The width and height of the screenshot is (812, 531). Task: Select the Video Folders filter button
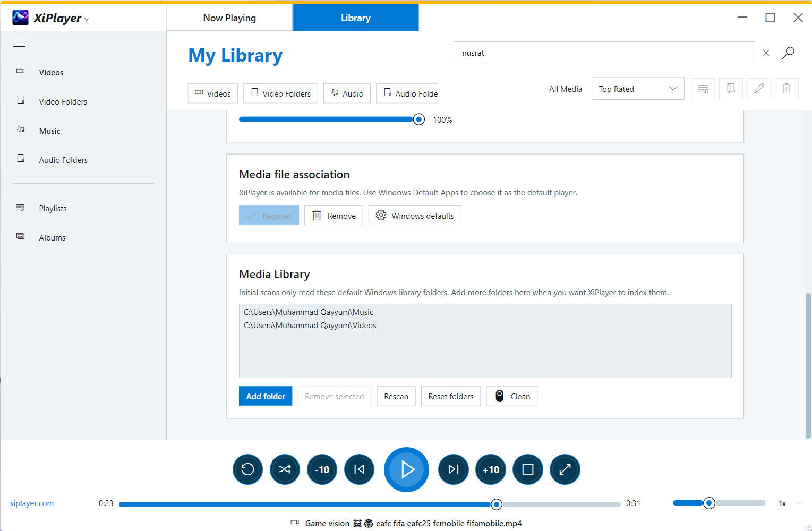tap(281, 93)
